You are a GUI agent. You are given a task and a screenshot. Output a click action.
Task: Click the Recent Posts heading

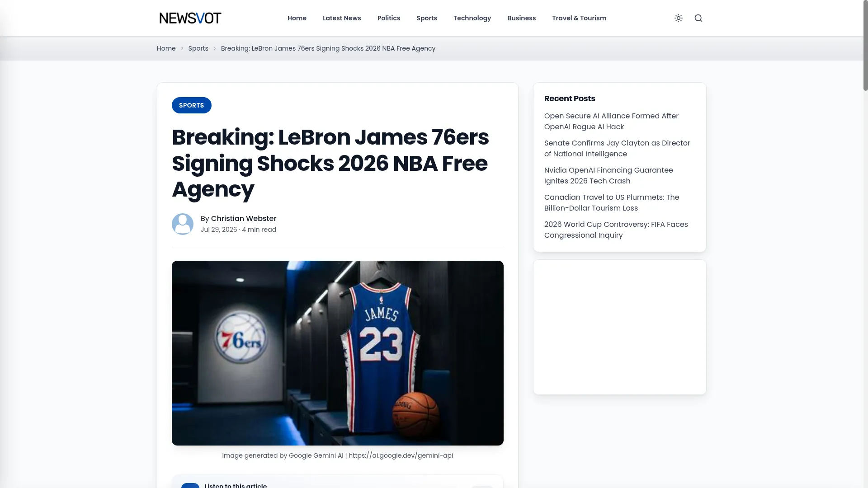point(570,99)
